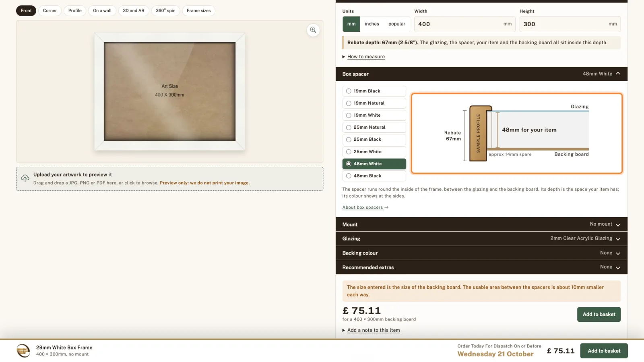Expand the Glazing section
The height and width of the screenshot is (362, 644).
(x=481, y=239)
